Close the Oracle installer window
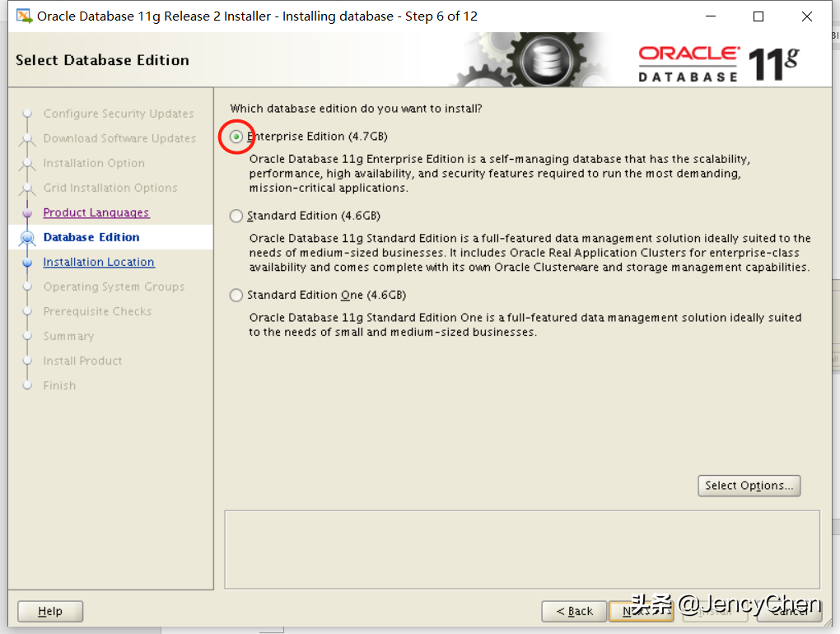Image resolution: width=840 pixels, height=634 pixels. tap(807, 16)
